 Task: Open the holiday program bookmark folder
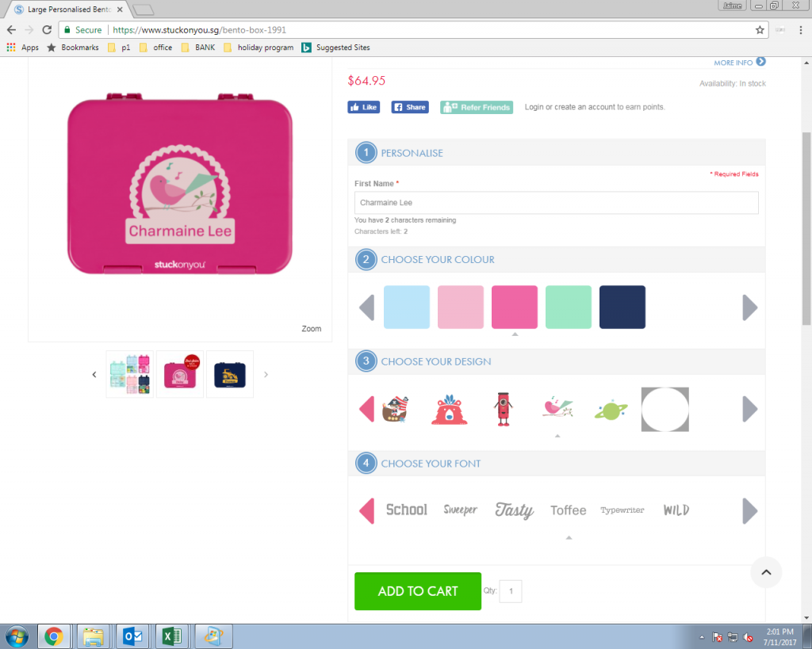coord(259,48)
